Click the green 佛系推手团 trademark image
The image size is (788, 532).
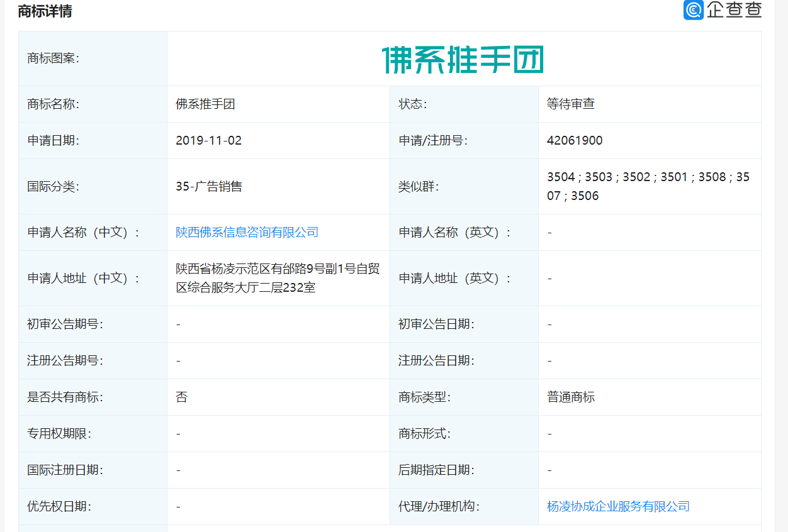tap(463, 59)
